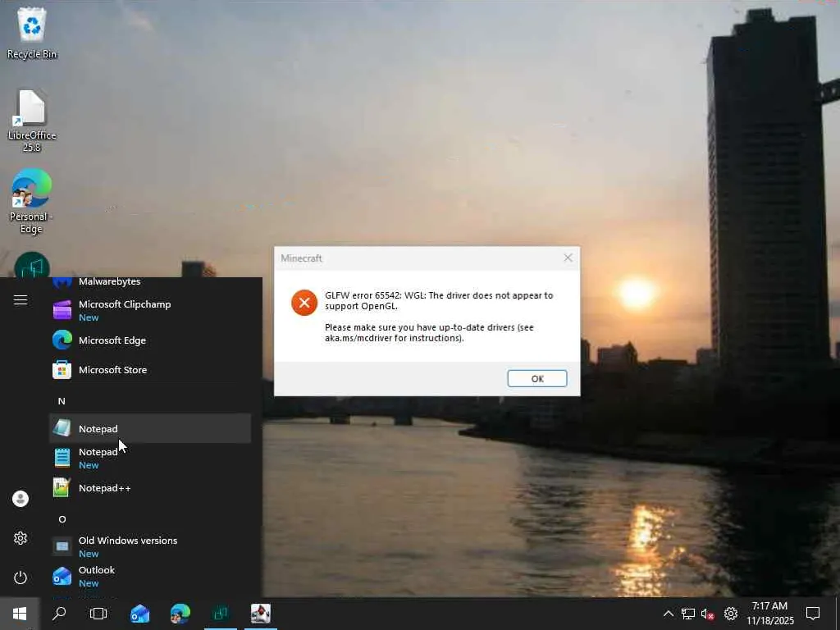Open Microsoft Edge in the Start menu list

coord(150,340)
